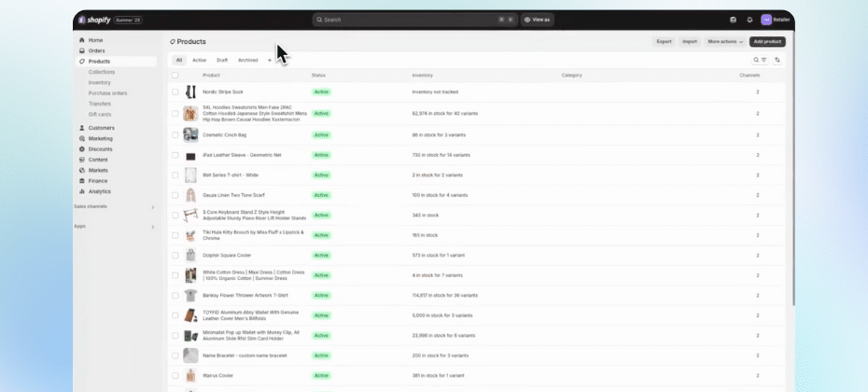Image resolution: width=868 pixels, height=392 pixels.
Task: Open the Walrus Cooler product
Action: pyautogui.click(x=217, y=375)
